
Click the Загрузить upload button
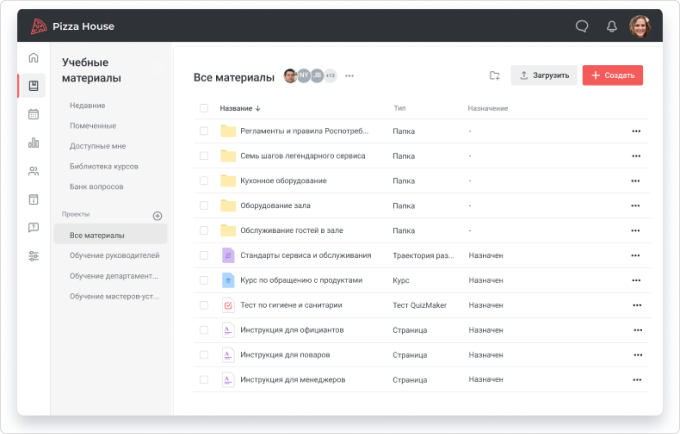[544, 75]
